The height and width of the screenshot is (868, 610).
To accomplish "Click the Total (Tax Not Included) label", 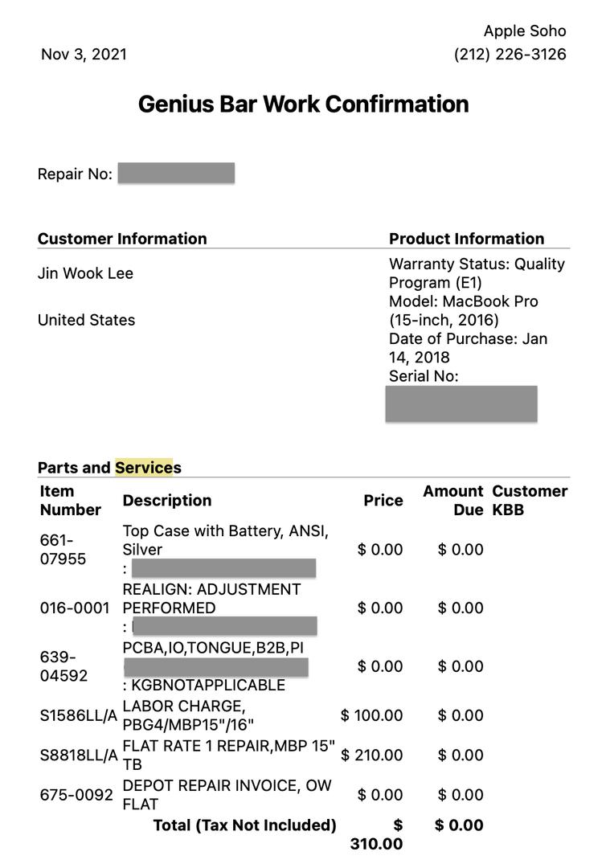I will [244, 825].
